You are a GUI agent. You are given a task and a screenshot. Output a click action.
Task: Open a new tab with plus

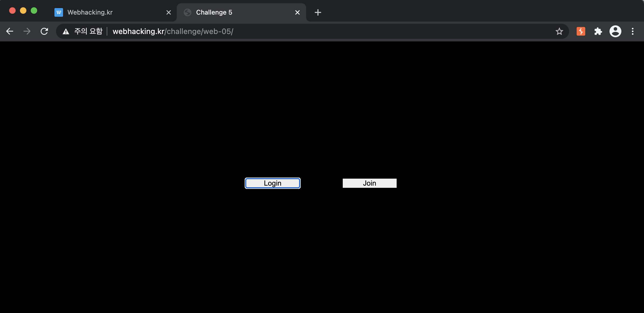[318, 12]
